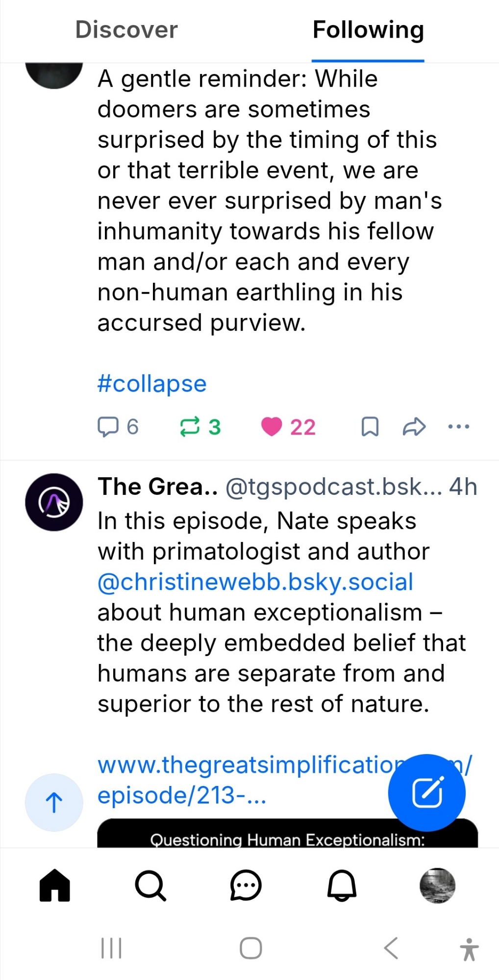Open the Chat messages icon
This screenshot has height=980, width=499.
click(246, 885)
